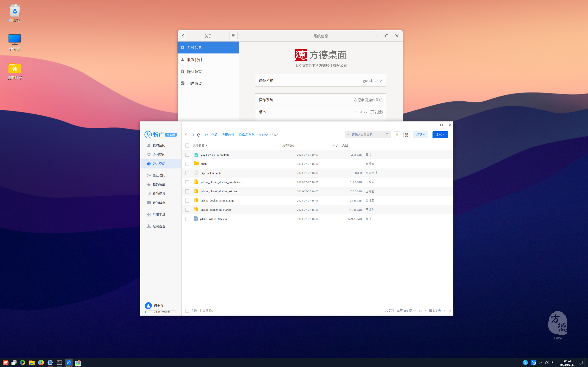Click the user avatar for 何丰良
588x367 pixels.
[x=148, y=305]
